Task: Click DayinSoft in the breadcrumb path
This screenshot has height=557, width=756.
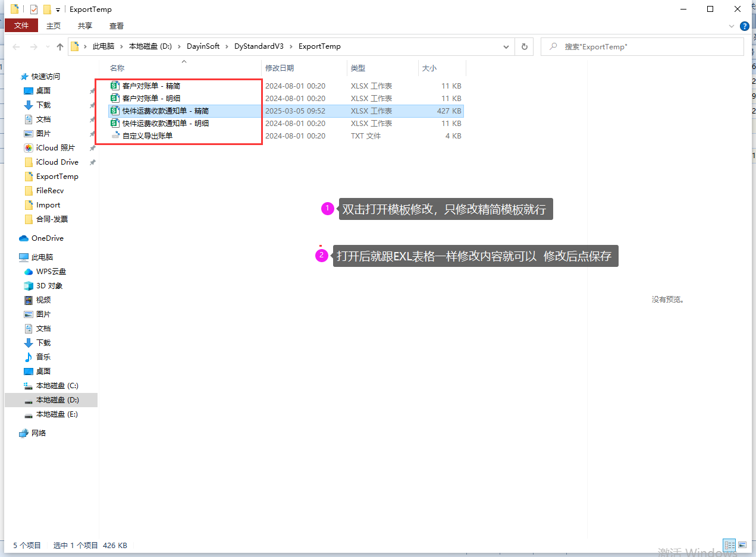Action: (203, 46)
